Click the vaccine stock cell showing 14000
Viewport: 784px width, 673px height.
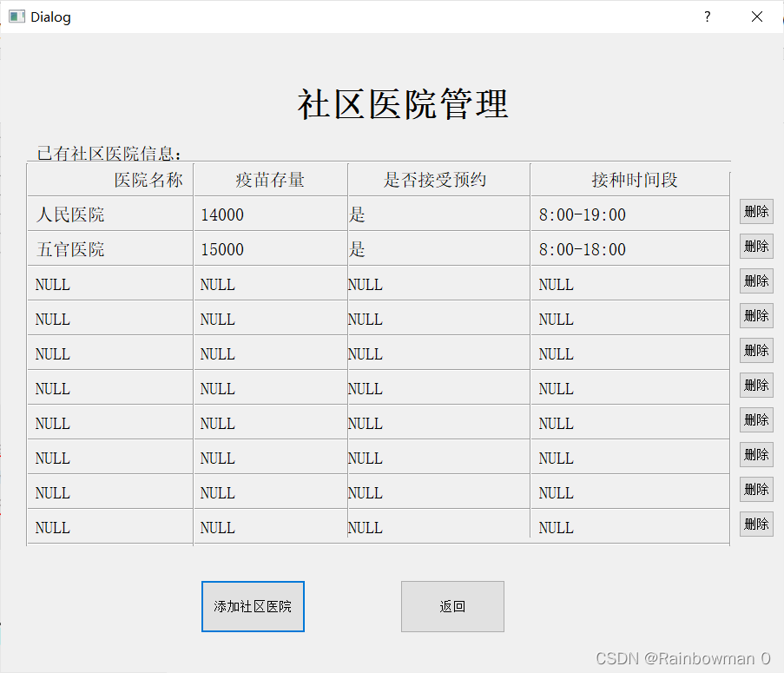pyautogui.click(x=270, y=214)
